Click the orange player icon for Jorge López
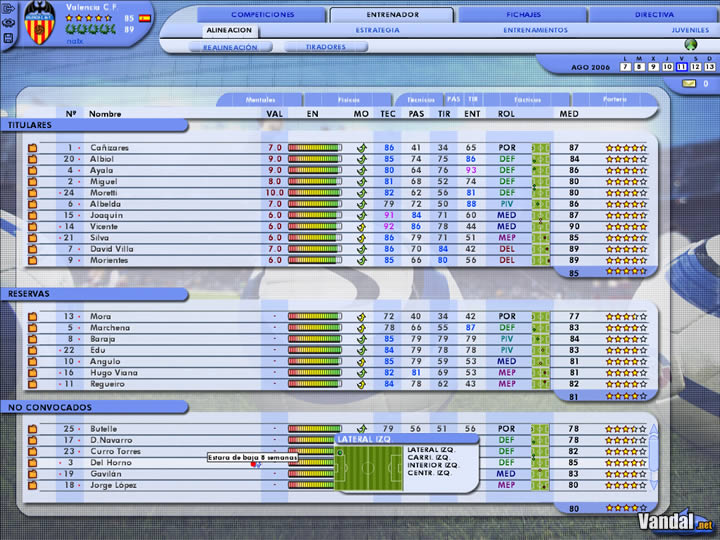The image size is (720, 540). (x=33, y=485)
